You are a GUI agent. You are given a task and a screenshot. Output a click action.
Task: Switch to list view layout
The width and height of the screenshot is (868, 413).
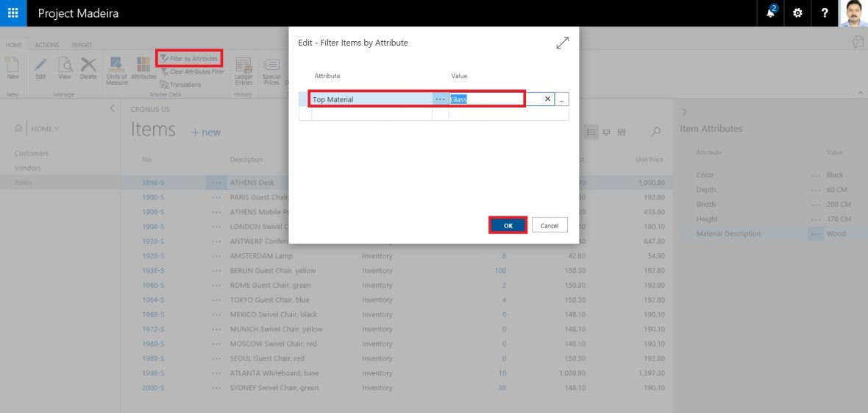[x=591, y=132]
